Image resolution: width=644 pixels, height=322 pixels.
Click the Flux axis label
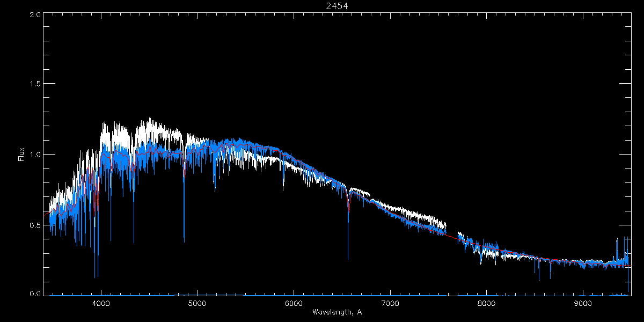(x=21, y=155)
